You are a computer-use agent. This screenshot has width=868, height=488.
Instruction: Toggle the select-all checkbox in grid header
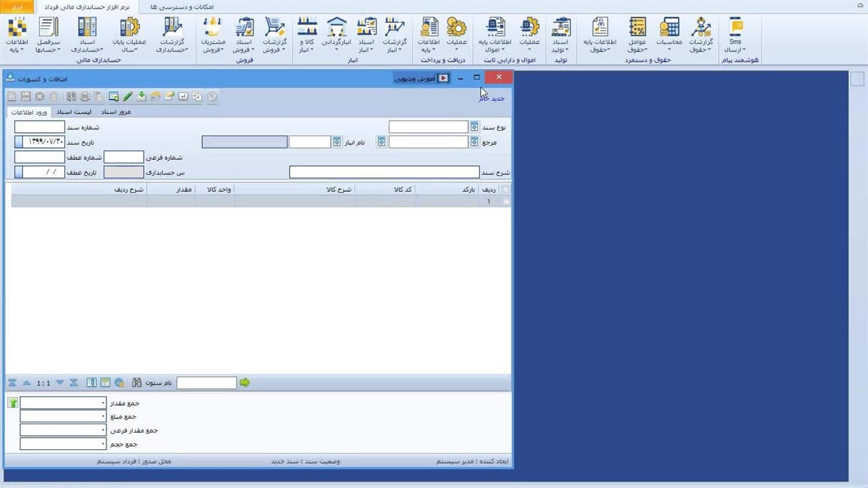pos(505,190)
